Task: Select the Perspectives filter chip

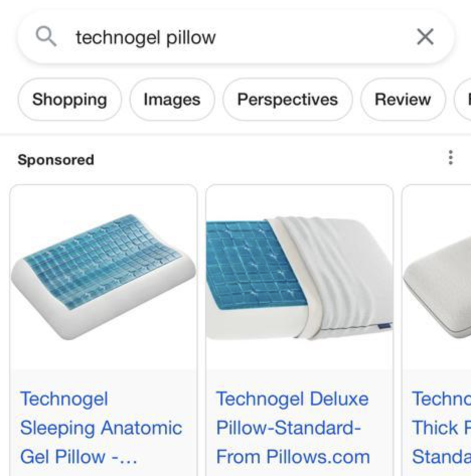Action: click(x=287, y=99)
